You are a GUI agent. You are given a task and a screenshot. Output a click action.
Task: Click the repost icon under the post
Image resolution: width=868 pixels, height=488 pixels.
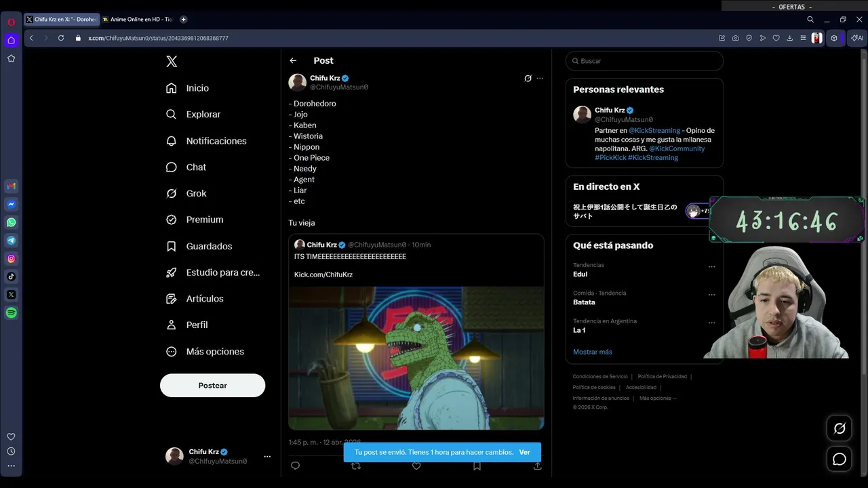click(x=356, y=466)
